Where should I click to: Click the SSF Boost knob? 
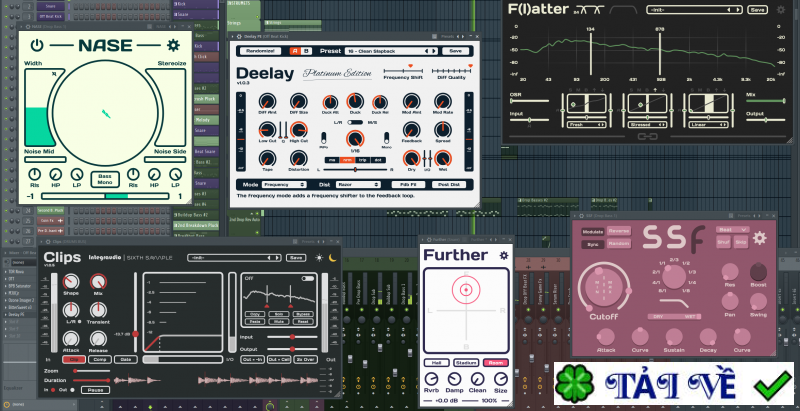tap(758, 272)
